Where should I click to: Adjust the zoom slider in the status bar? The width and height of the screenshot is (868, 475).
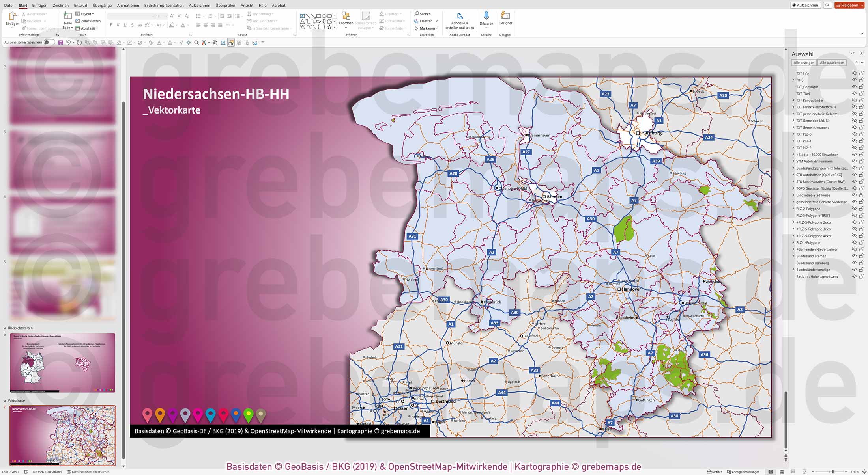pos(832,471)
